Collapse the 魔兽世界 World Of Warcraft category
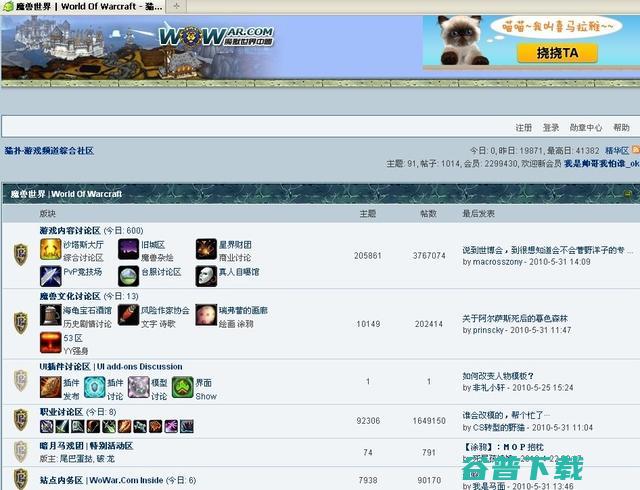Viewport: 640px width, 490px height. pos(628,194)
